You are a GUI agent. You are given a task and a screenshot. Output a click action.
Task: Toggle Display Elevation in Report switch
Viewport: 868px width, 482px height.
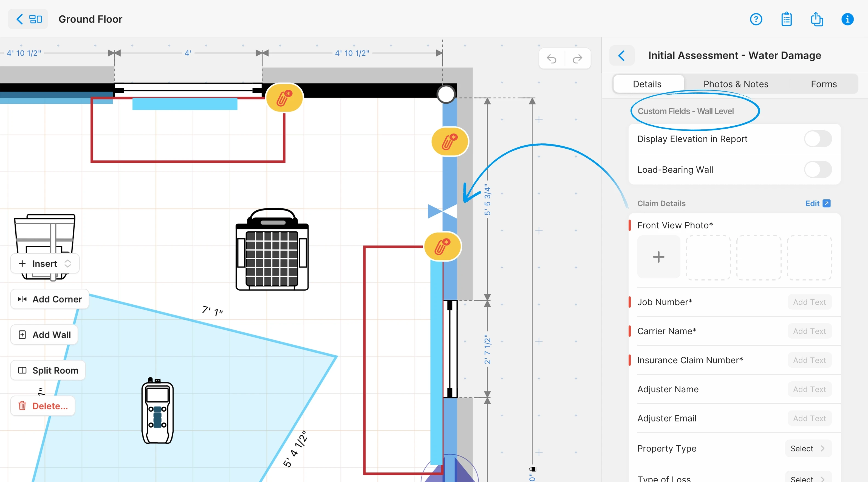818,139
